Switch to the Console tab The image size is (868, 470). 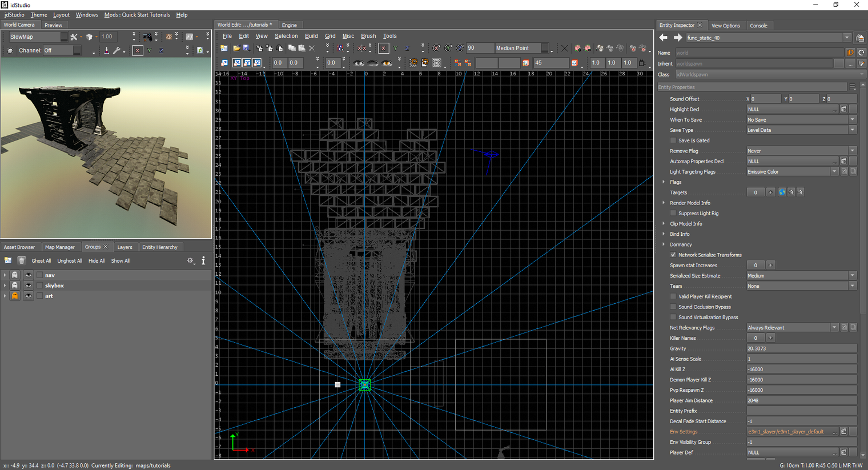point(758,26)
